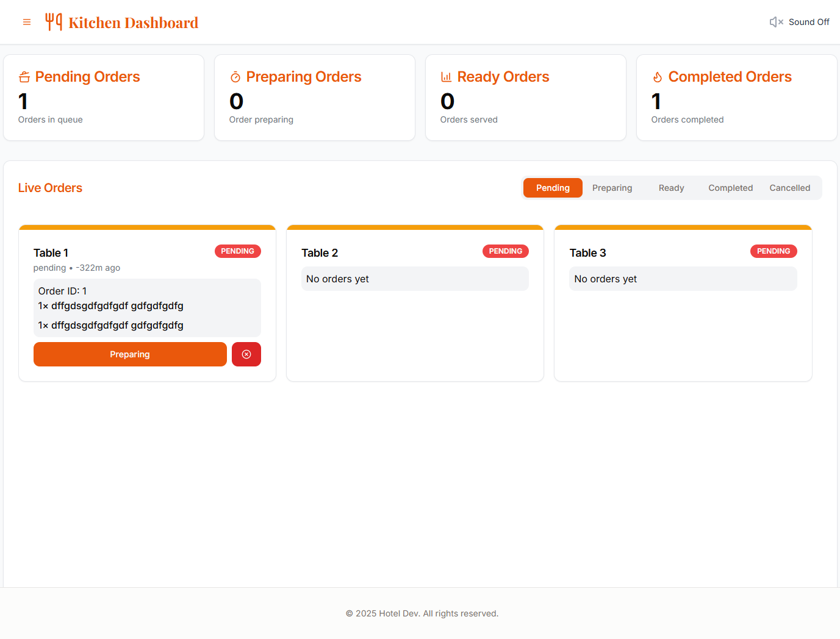The image size is (840, 639).
Task: Click the muted speaker icon near Sound Off
Action: point(775,22)
